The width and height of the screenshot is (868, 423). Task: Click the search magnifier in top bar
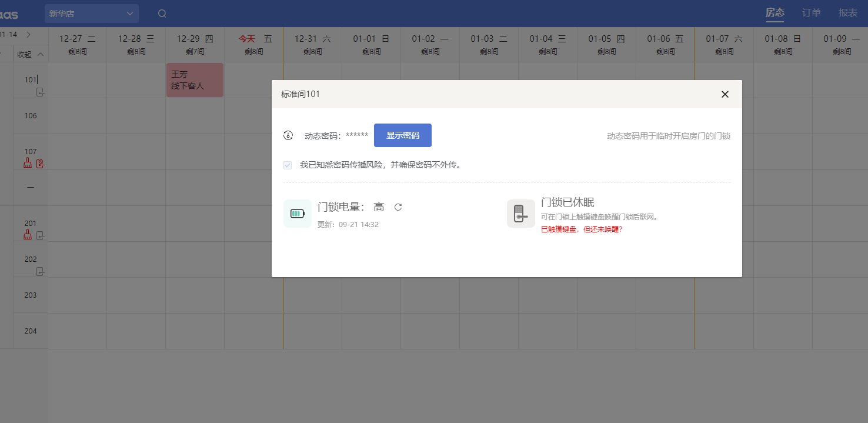pyautogui.click(x=162, y=14)
